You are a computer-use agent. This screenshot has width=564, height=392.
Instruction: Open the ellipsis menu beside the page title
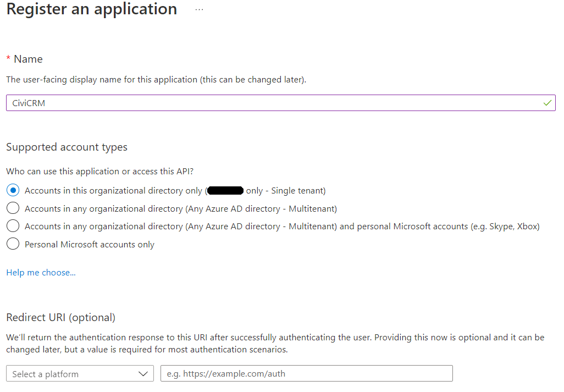pyautogui.click(x=199, y=10)
